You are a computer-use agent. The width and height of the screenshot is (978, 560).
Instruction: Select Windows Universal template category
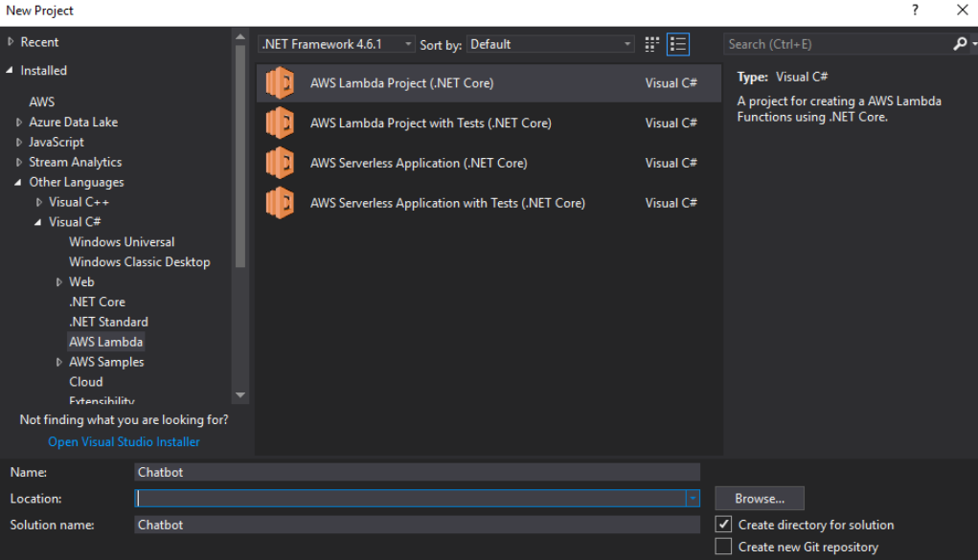(122, 242)
